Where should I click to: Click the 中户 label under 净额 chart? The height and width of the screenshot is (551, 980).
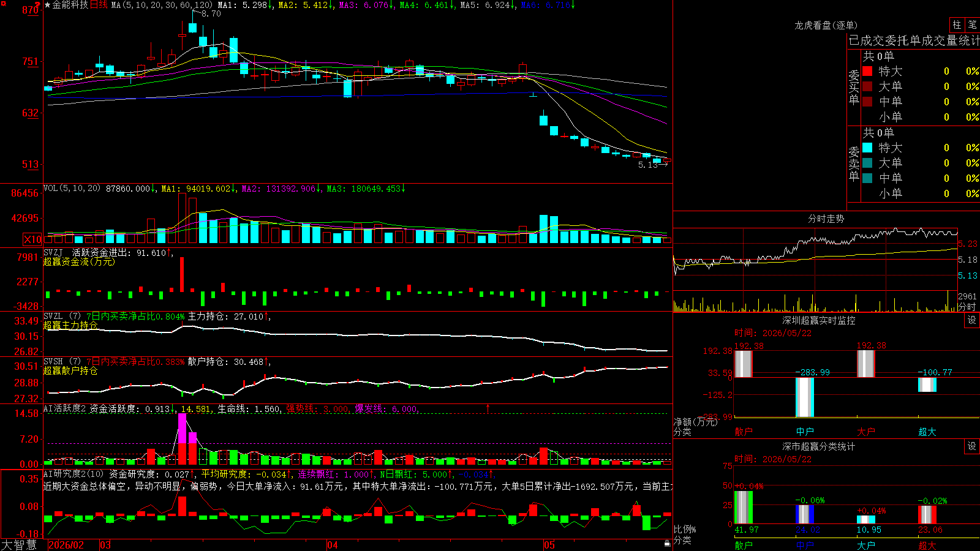point(805,432)
